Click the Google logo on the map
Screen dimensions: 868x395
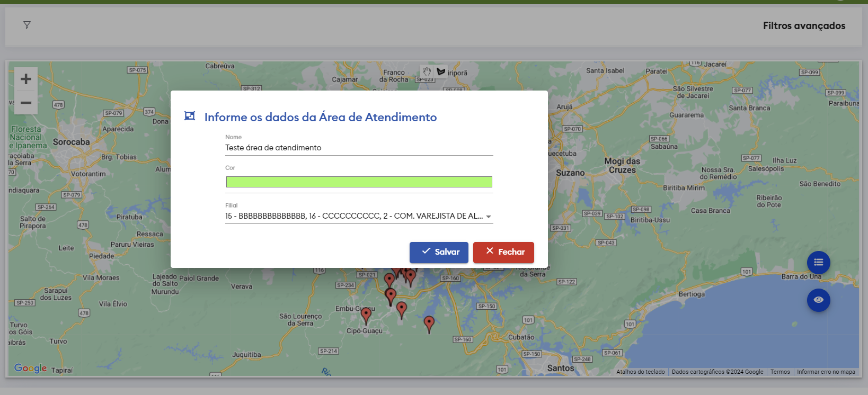pyautogui.click(x=30, y=368)
